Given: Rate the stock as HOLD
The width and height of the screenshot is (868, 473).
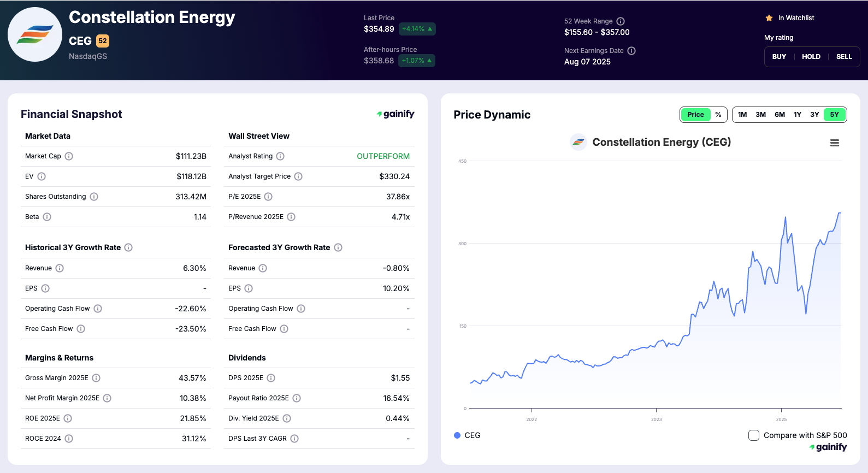Looking at the screenshot, I should 811,57.
